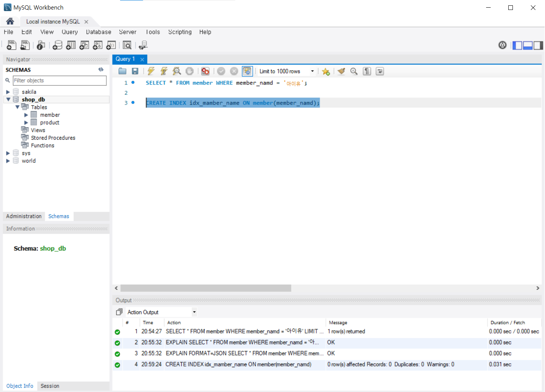Beautify the query broom icon

click(342, 71)
